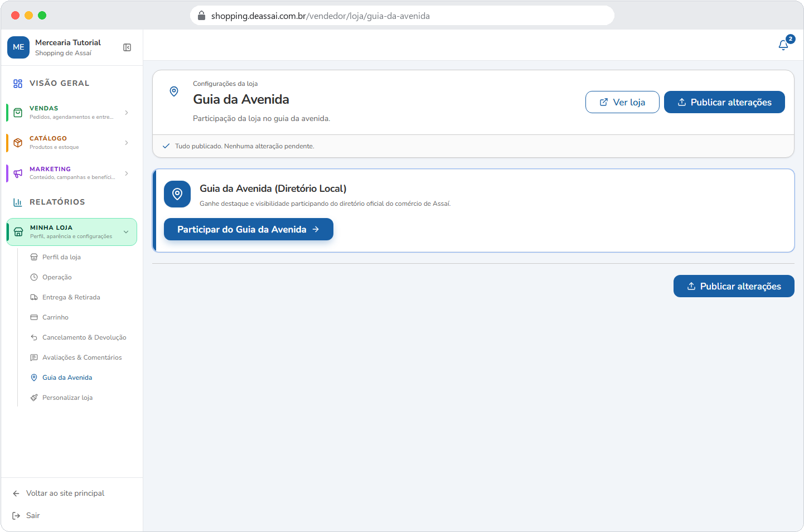Open Avaliações & Comentários settings
This screenshot has width=804, height=532.
(x=82, y=357)
